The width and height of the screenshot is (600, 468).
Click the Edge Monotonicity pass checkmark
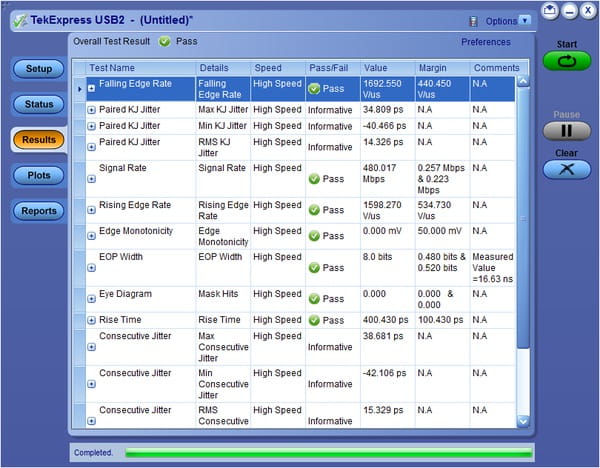[314, 236]
